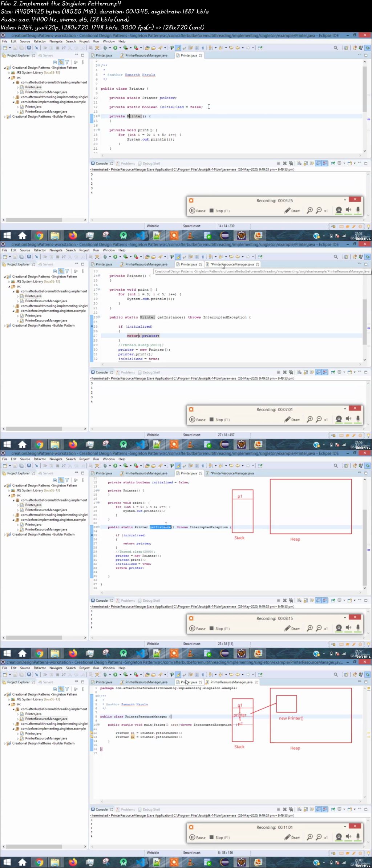Click Open Perspective icon in the Recording 00:11:01 frame

pos(346,675)
